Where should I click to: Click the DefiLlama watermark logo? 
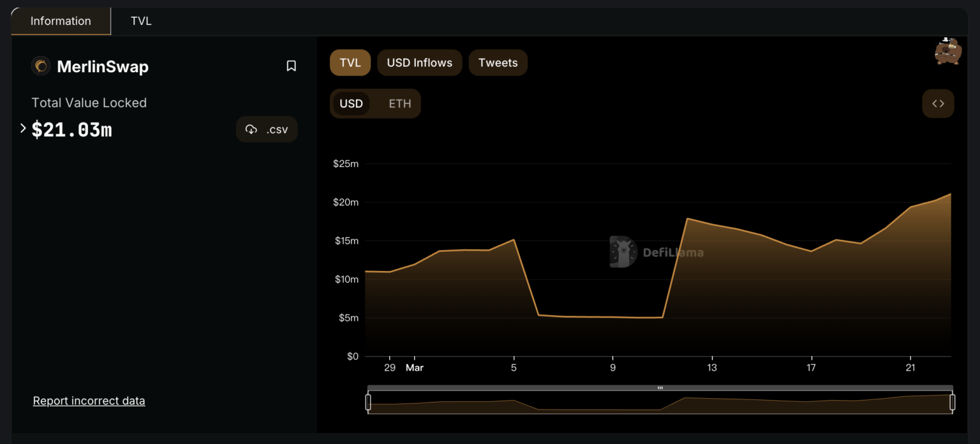click(x=622, y=251)
